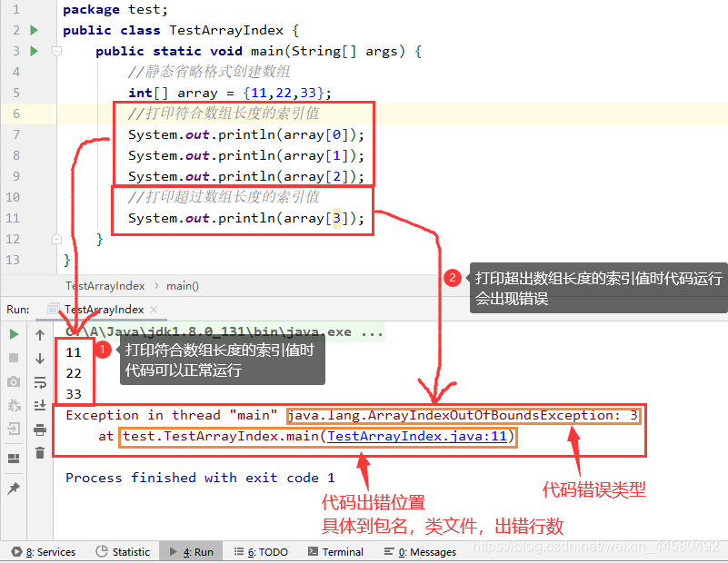This screenshot has height=563, width=728.
Task: Toggle Soft-Wrap in the console toolbar
Action: click(40, 382)
